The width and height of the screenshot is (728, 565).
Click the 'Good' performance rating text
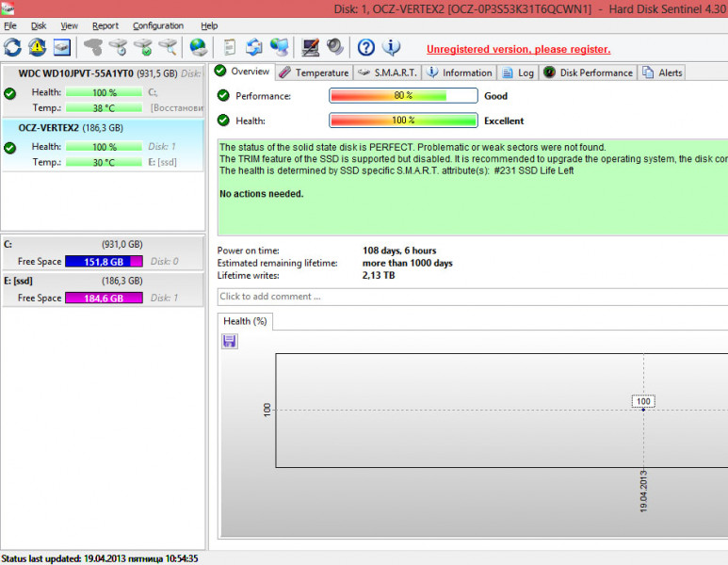(495, 96)
